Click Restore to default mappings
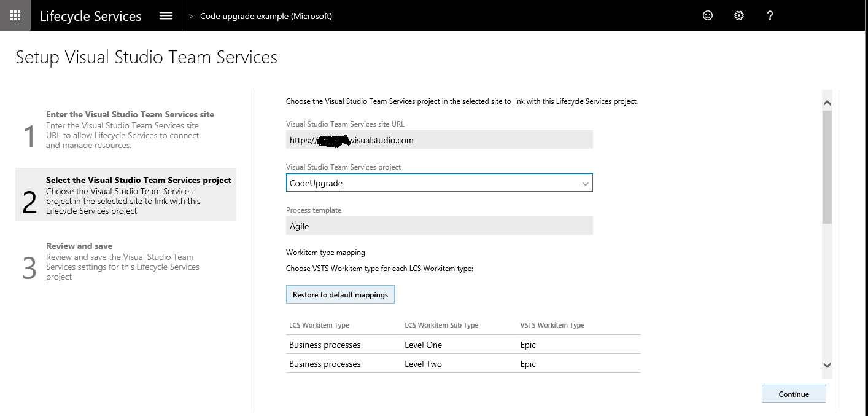Viewport: 868px width, 416px height. [x=340, y=294]
